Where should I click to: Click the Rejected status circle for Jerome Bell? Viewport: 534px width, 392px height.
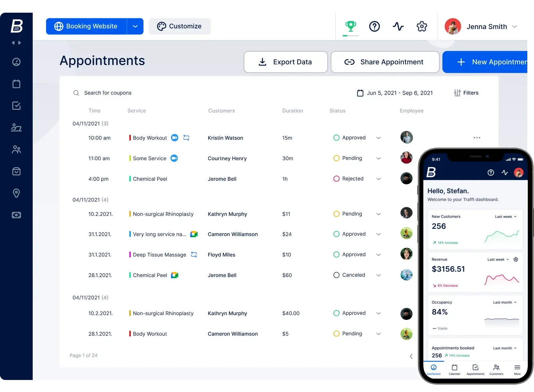click(x=336, y=179)
